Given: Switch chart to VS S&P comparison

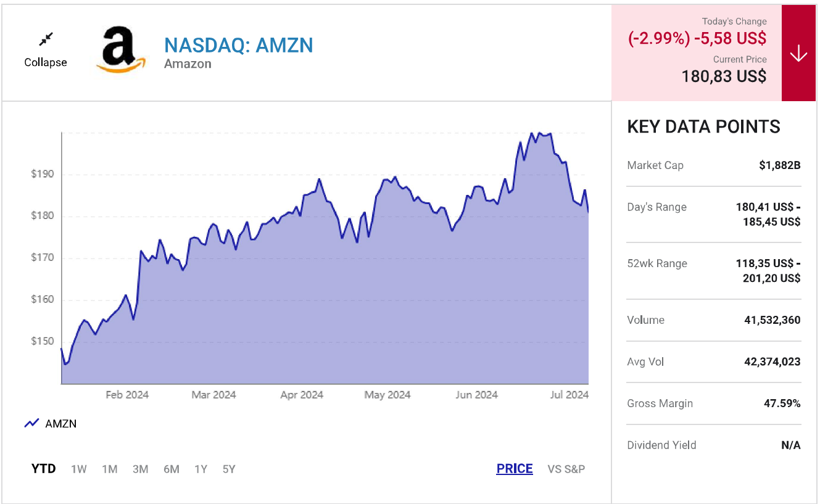Looking at the screenshot, I should 566,469.
